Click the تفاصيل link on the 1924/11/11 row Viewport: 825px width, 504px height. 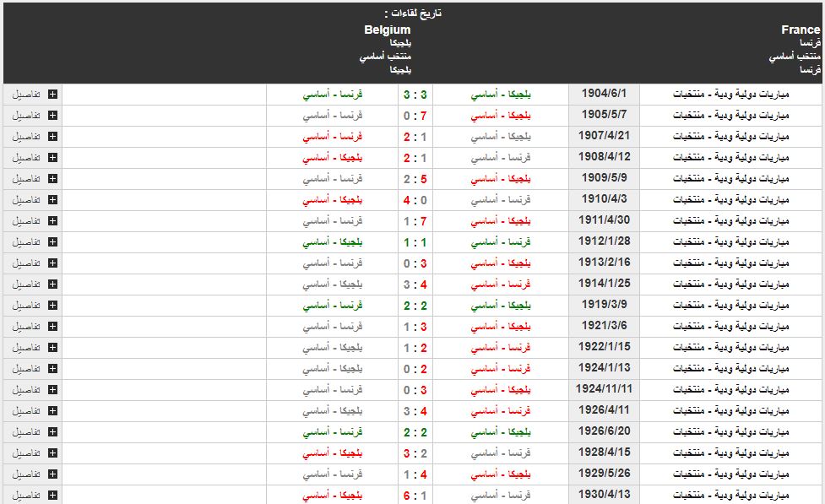tap(26, 390)
